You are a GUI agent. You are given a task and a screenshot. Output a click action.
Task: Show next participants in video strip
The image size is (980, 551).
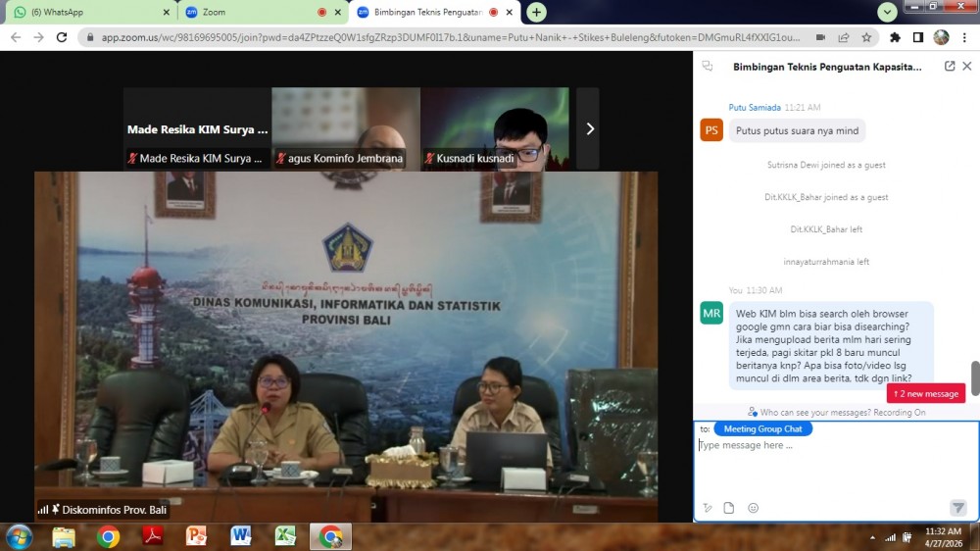coord(588,128)
